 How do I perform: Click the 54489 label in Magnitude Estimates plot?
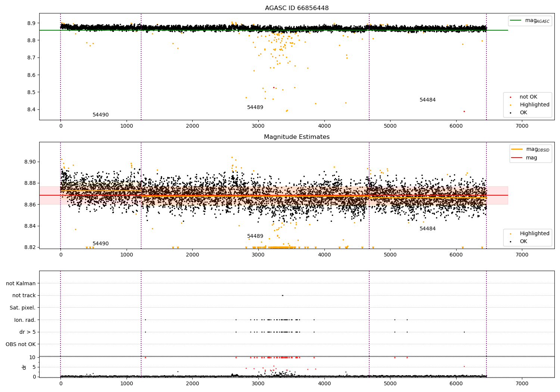pyautogui.click(x=255, y=236)
